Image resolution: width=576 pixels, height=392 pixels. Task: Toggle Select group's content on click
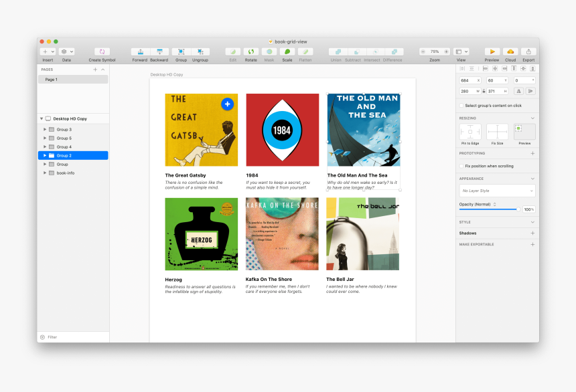[x=461, y=105]
